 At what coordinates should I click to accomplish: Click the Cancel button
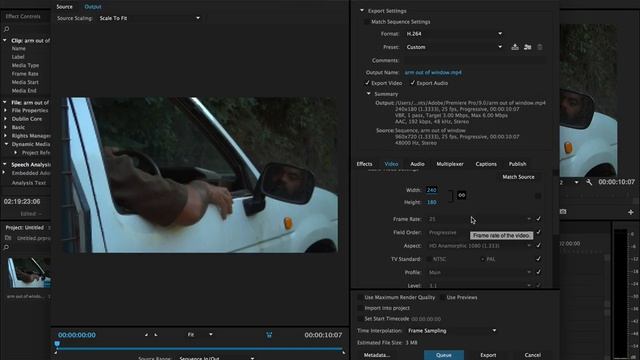(533, 355)
